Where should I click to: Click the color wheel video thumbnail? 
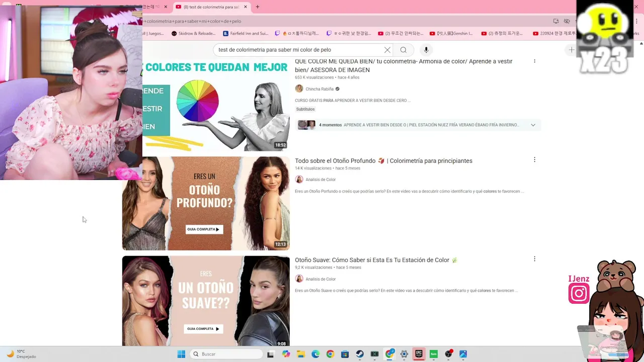point(216,105)
